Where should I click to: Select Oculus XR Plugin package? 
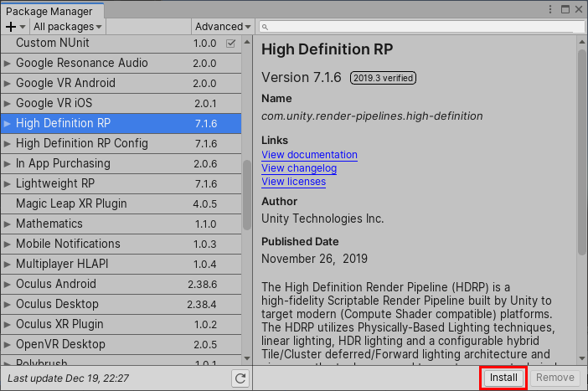121,324
